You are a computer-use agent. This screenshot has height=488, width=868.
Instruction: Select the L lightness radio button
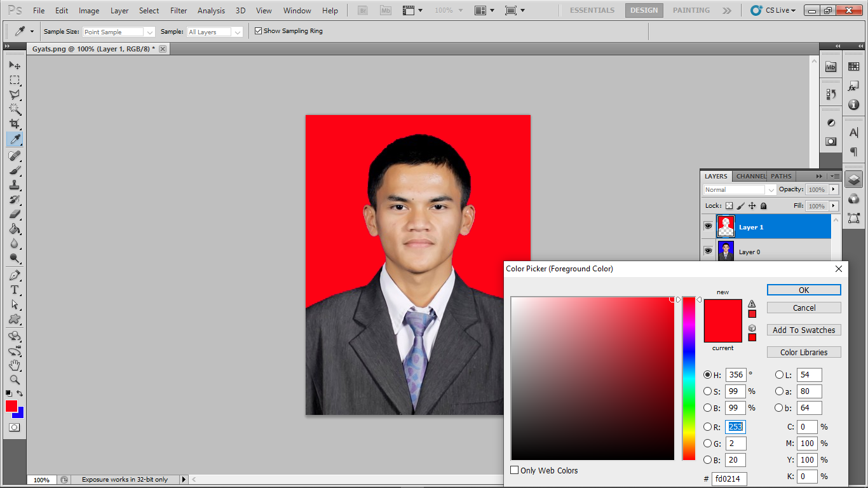[x=779, y=375]
